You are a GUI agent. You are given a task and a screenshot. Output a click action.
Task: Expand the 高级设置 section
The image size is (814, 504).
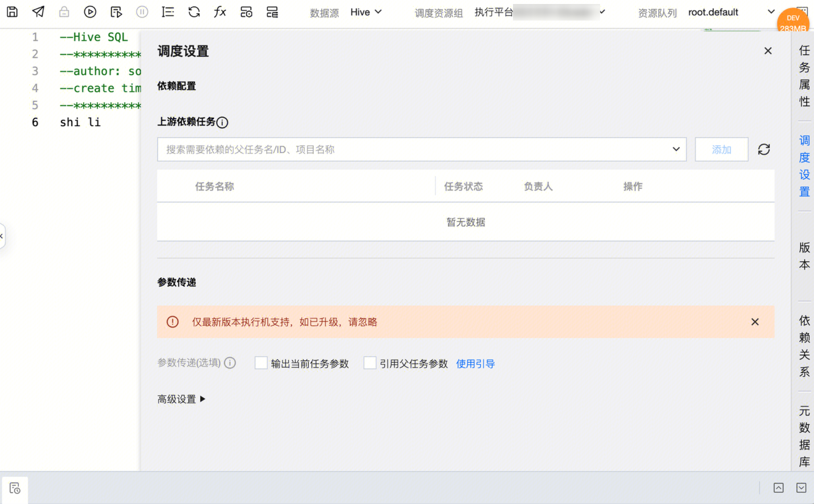181,399
